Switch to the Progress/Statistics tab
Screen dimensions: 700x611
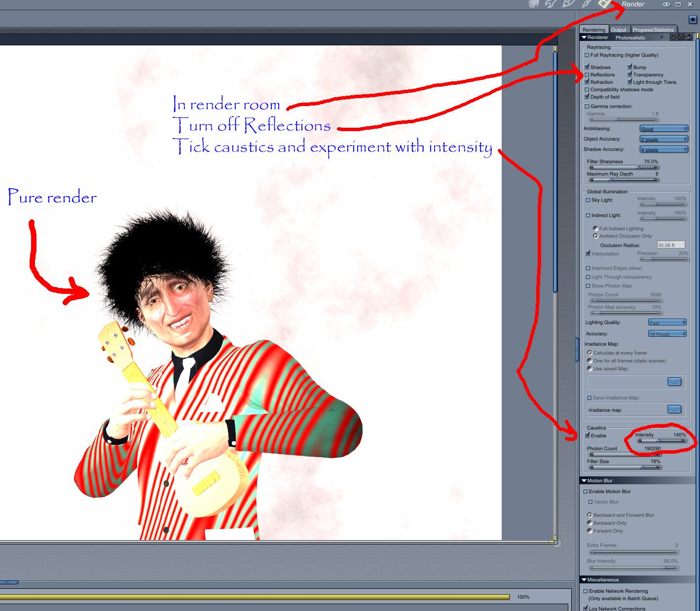click(x=653, y=30)
